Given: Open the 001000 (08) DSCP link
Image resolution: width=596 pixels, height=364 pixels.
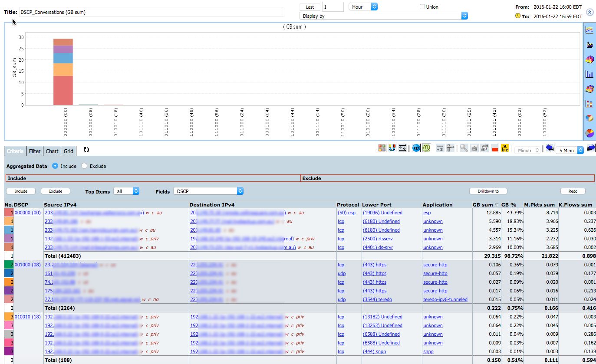Looking at the screenshot, I should (28, 265).
